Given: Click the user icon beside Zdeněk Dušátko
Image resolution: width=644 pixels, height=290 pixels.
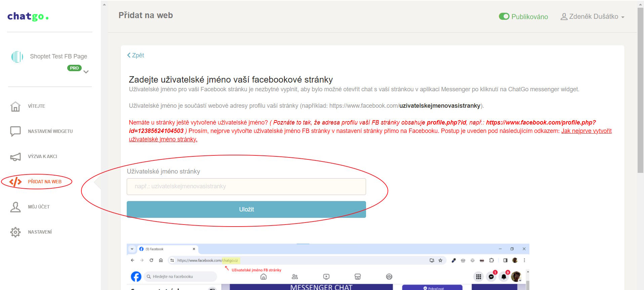Looking at the screenshot, I should [564, 16].
